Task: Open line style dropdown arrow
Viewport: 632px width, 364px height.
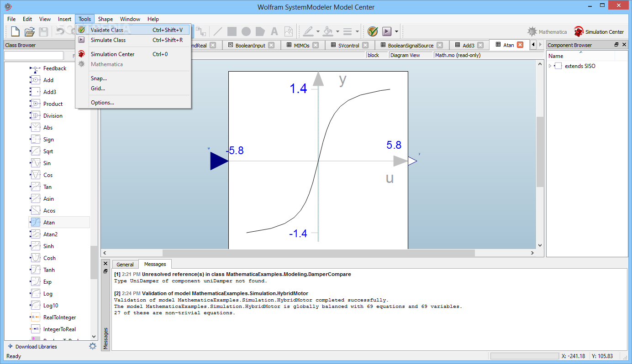Action: click(x=357, y=32)
